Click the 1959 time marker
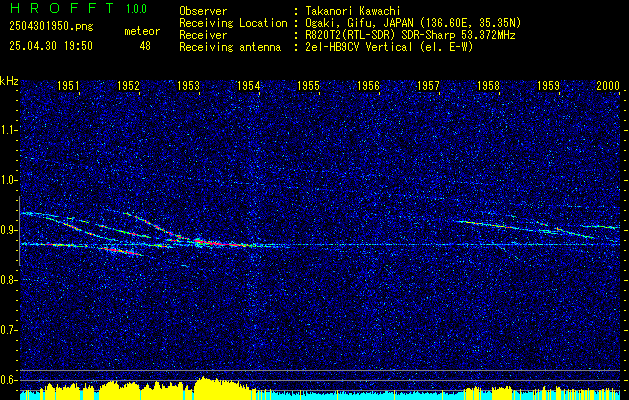 [x=548, y=85]
